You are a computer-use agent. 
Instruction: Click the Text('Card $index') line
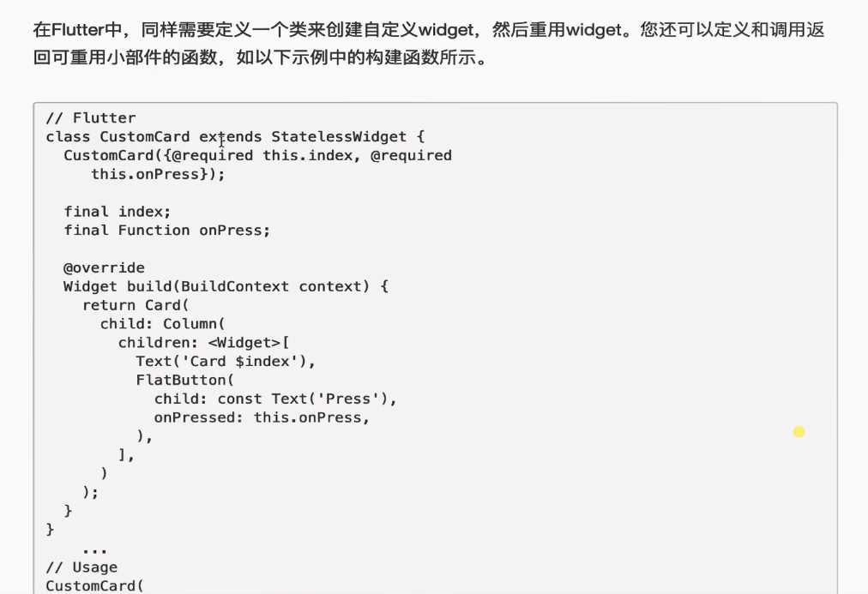tap(226, 362)
